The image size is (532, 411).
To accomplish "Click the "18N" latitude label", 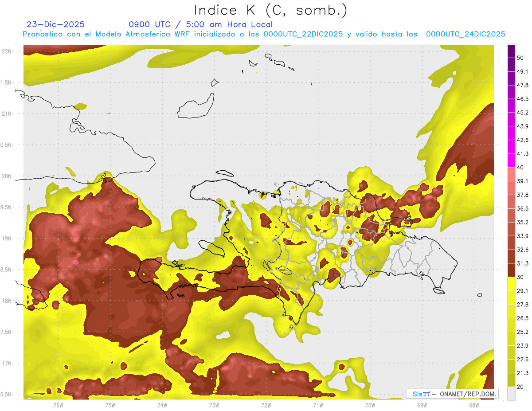I will 8,301.
